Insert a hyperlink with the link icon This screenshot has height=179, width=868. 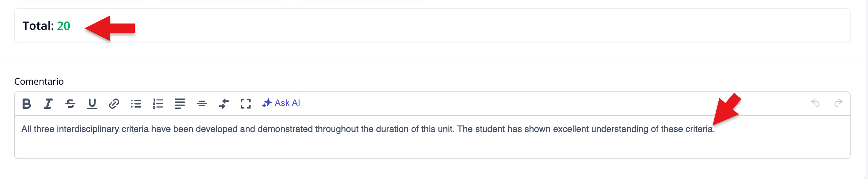click(x=114, y=104)
